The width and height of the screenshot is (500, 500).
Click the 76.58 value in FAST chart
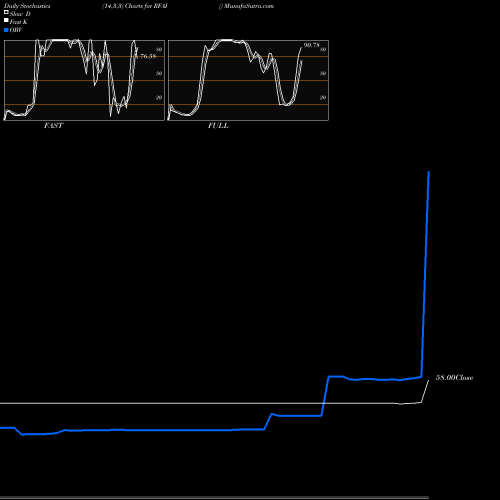(148, 56)
